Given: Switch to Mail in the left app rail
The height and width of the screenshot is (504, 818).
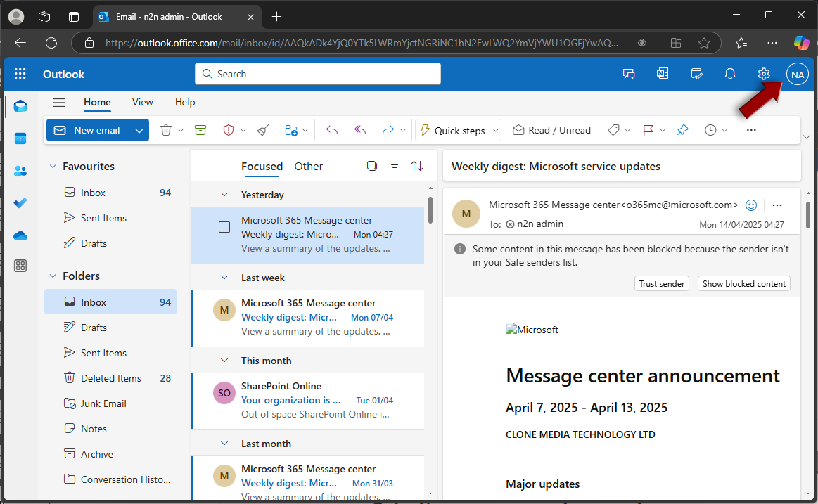Looking at the screenshot, I should [x=20, y=106].
